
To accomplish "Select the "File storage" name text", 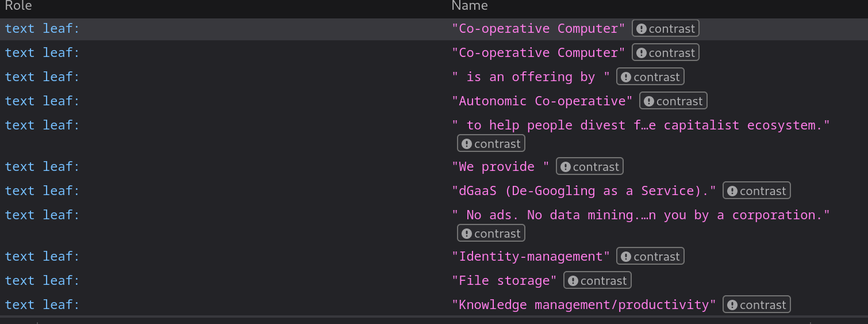I will pos(504,281).
